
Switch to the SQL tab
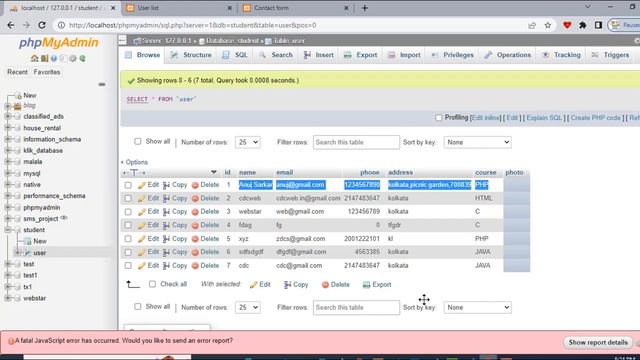tap(235, 55)
